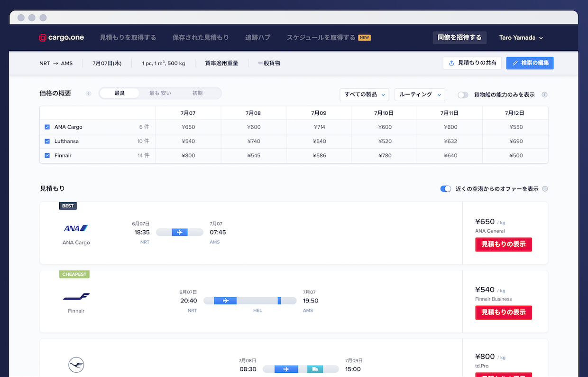This screenshot has width=588, height=377.
Task: Click ANA Cargo ¥550 price cell
Action: click(515, 127)
